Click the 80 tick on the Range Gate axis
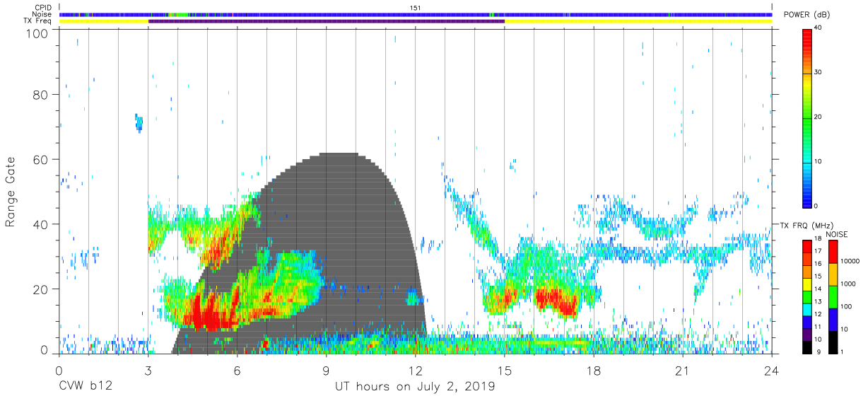Image resolution: width=868 pixels, height=401 pixels. [40, 95]
